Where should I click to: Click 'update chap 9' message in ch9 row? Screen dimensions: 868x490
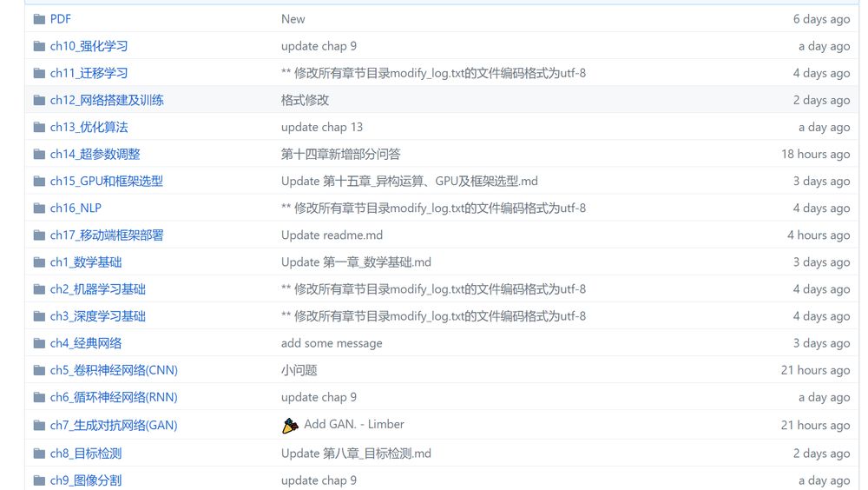[319, 480]
